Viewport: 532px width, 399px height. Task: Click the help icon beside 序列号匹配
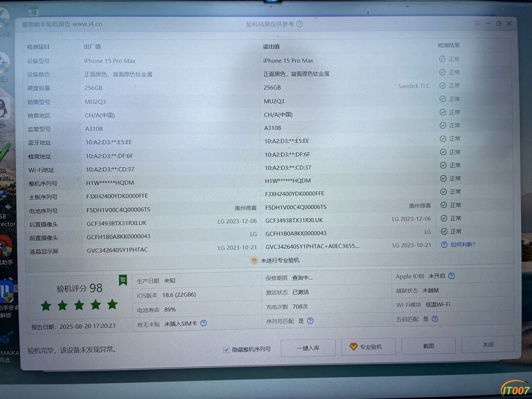pyautogui.click(x=310, y=321)
